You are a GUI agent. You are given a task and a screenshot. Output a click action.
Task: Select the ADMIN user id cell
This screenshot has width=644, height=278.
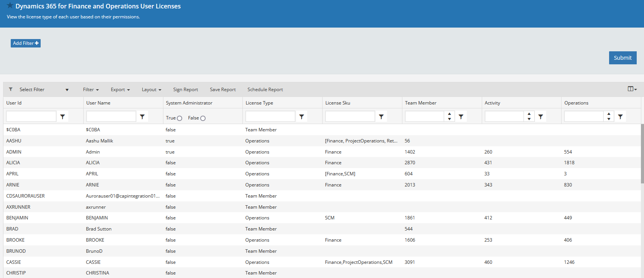pyautogui.click(x=14, y=152)
